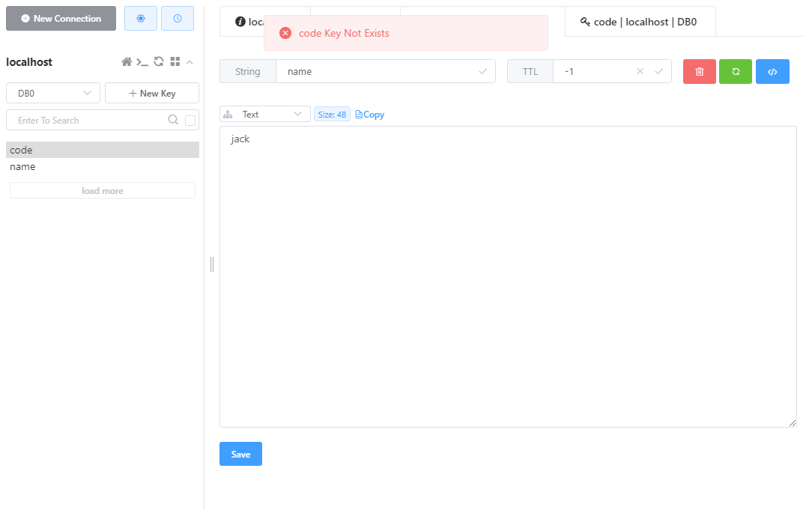Screen dimensions: 812x516
Task: Select the code key in list
Action: 103,150
